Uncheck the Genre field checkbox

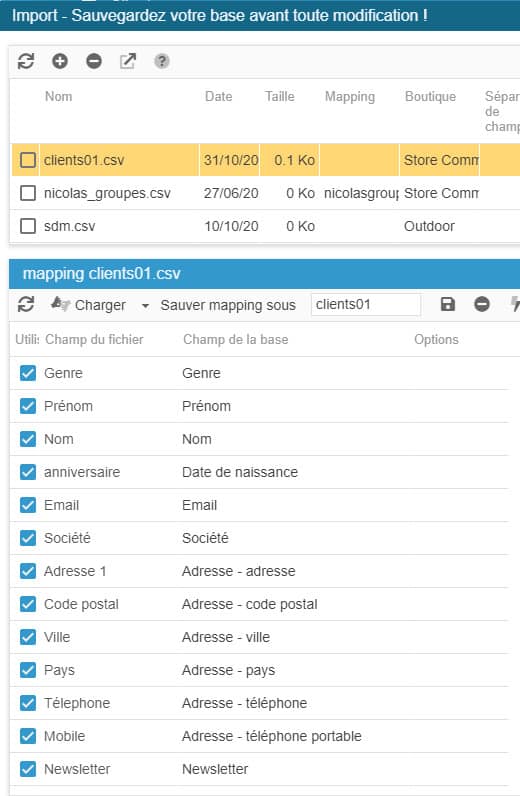tap(27, 373)
